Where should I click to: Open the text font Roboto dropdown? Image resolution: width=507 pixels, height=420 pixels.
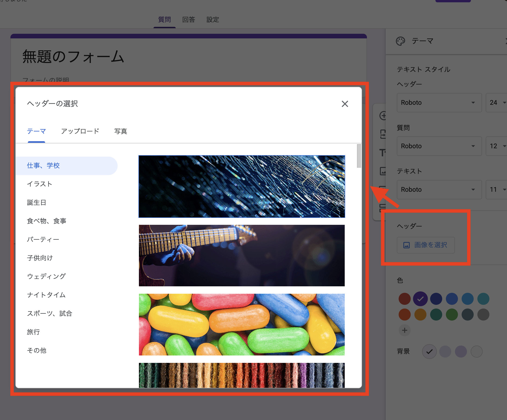(439, 190)
